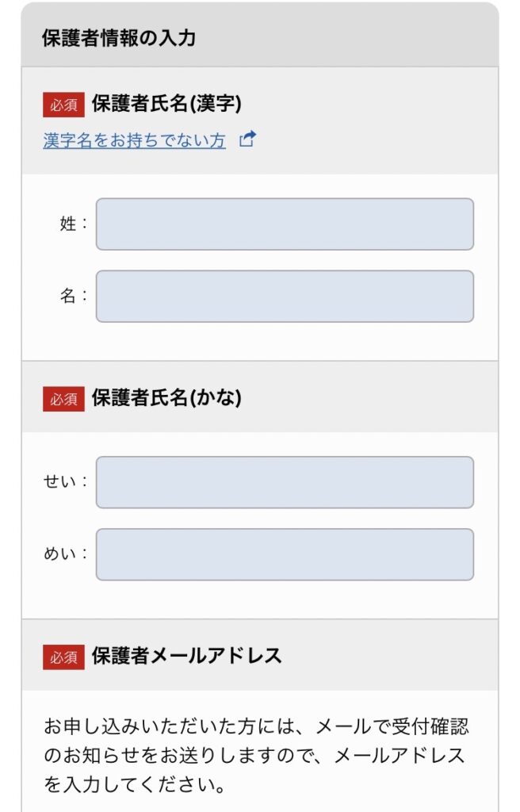This screenshot has width=520, height=812.
Task: Select the 名 kanji given name field
Action: pyautogui.click(x=285, y=297)
